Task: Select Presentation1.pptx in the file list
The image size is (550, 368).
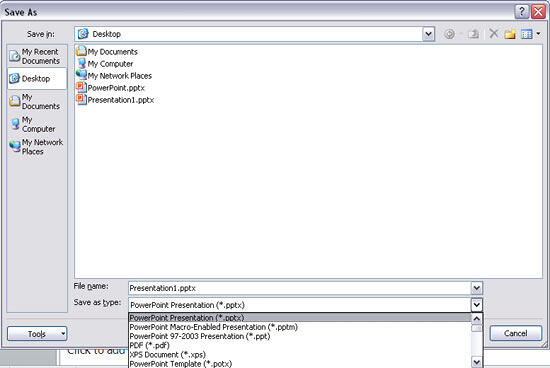Action: (115, 100)
